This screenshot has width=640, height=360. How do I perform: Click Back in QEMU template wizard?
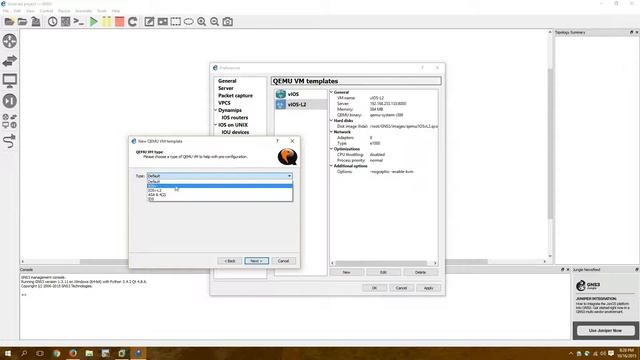click(x=230, y=261)
